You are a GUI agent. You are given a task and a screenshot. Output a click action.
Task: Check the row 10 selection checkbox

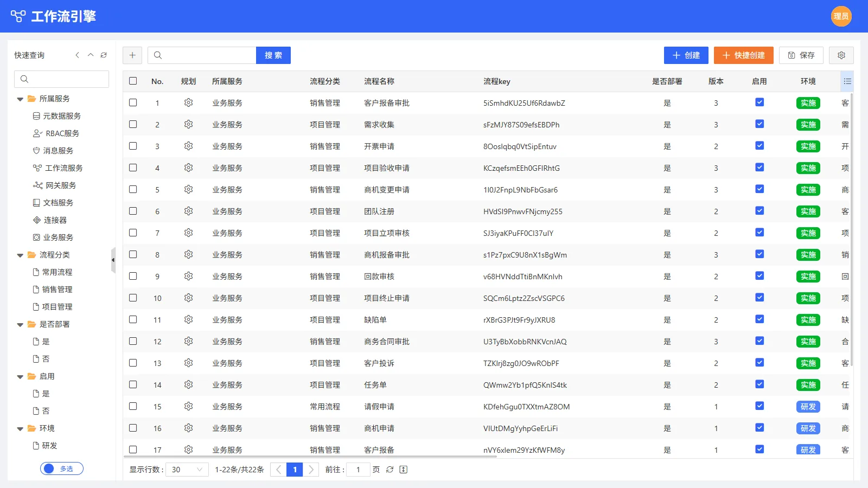click(133, 298)
